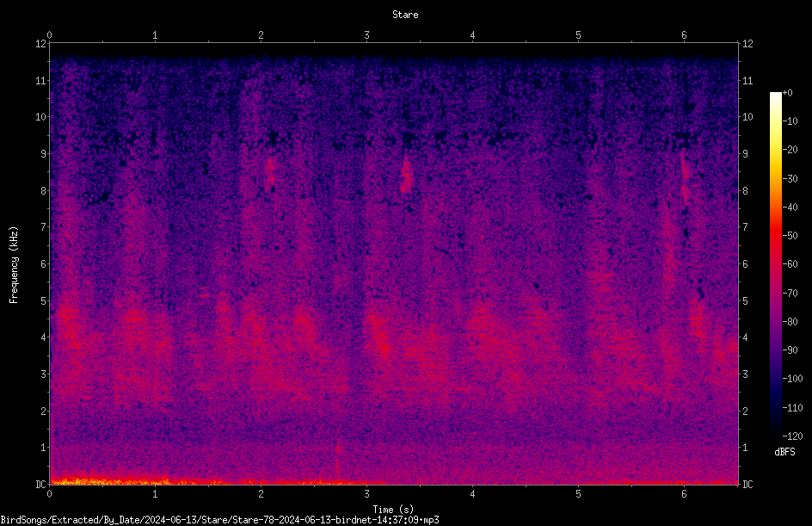Viewport: 812px width, 526px height.
Task: Click the dBFS unit label below the color scale
Action: click(784, 452)
